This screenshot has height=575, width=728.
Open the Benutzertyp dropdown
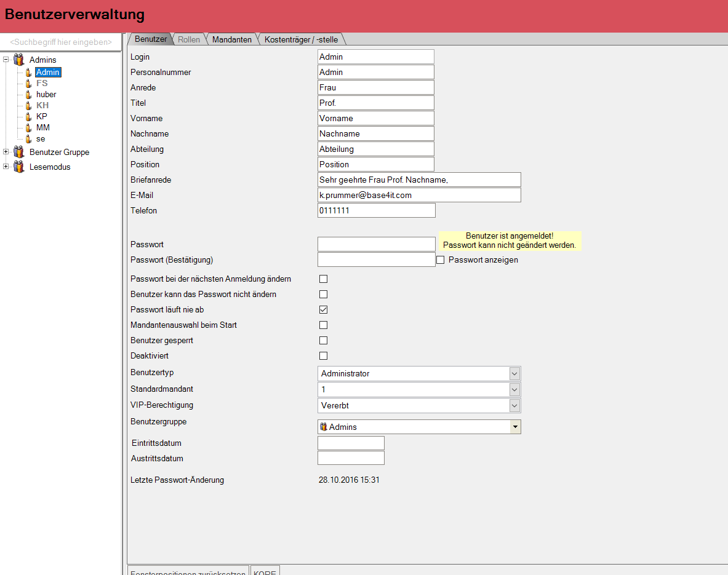514,373
